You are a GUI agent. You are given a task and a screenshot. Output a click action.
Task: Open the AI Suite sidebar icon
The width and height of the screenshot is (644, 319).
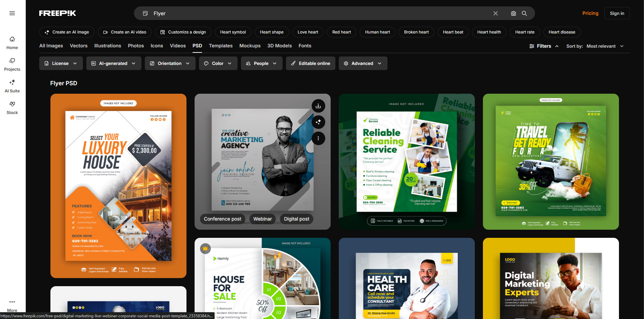12,82
